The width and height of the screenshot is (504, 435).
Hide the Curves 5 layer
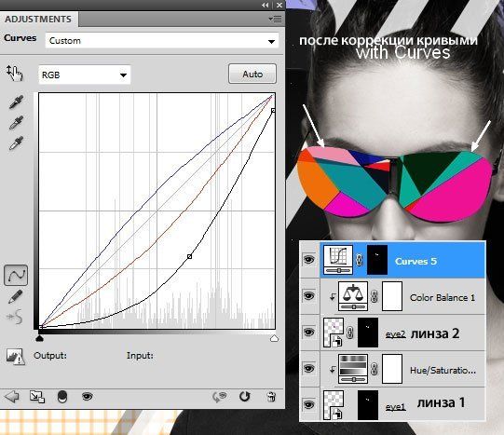309,259
